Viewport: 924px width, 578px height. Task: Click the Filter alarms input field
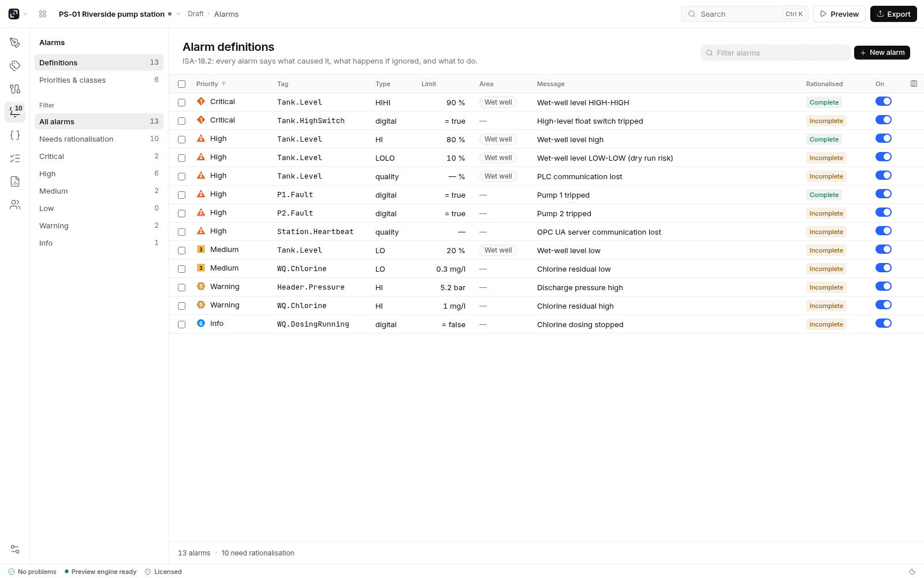point(775,53)
